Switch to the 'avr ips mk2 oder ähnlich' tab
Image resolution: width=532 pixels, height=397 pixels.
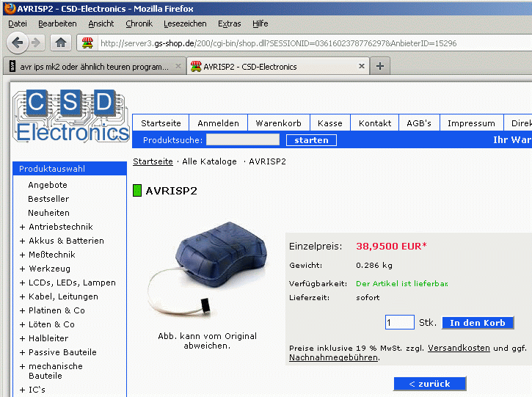pos(95,67)
